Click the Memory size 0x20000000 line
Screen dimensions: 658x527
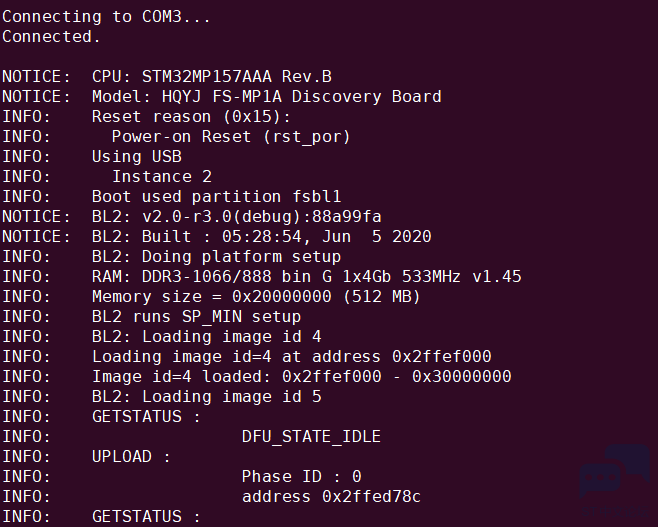coord(256,297)
